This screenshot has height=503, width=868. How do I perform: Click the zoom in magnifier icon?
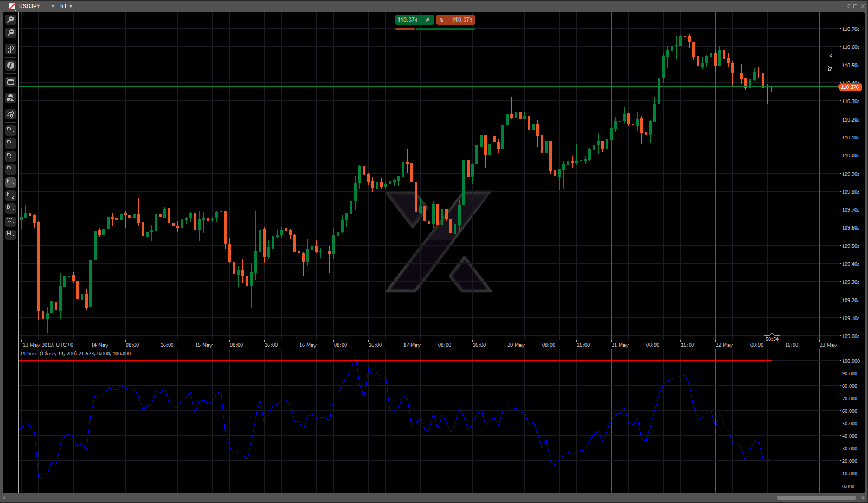coord(10,20)
